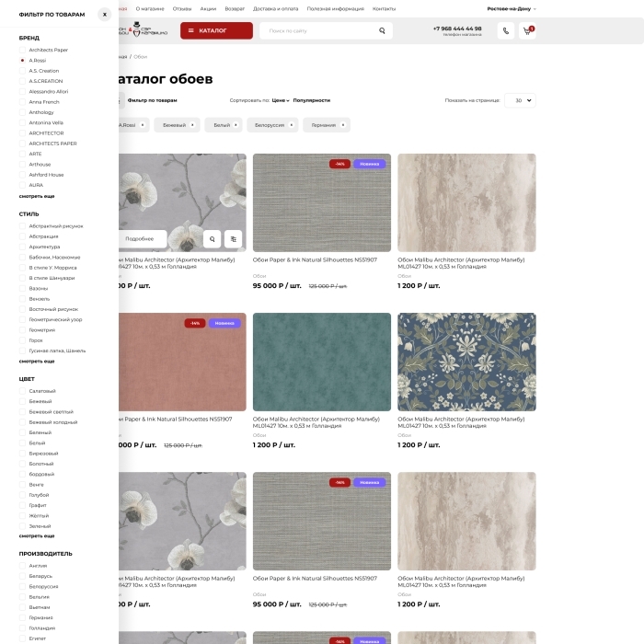Viewport: 644px width, 644px height.
Task: Click compare icon on first product card
Action: (x=234, y=239)
